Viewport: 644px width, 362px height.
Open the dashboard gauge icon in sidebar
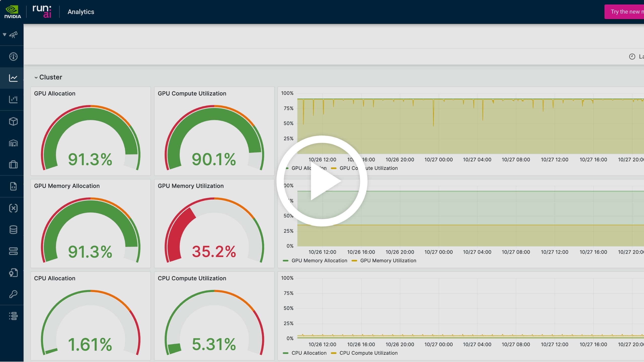coord(13,56)
